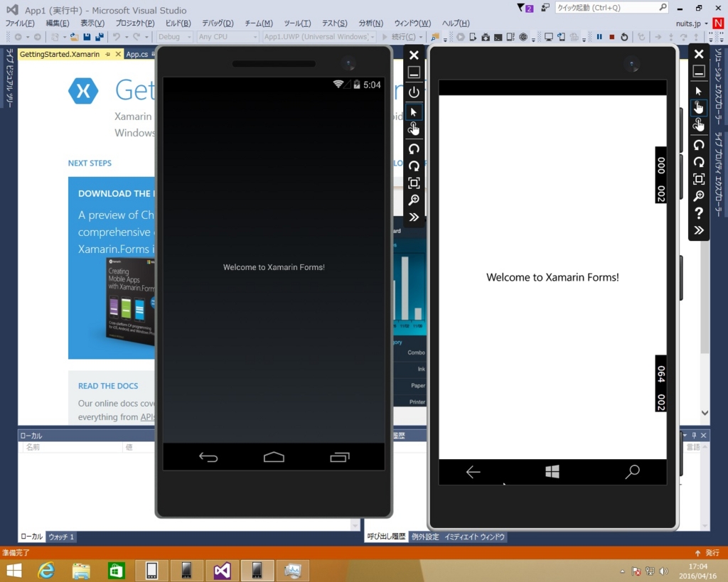Screen dimensions: 728x582
Task: Open the notifications flag icon
Action: coord(525,8)
